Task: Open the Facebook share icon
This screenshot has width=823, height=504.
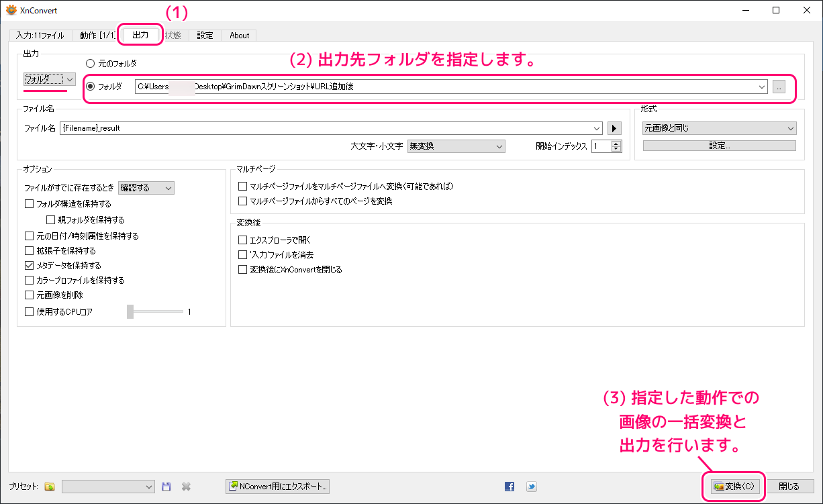Action: coord(510,487)
